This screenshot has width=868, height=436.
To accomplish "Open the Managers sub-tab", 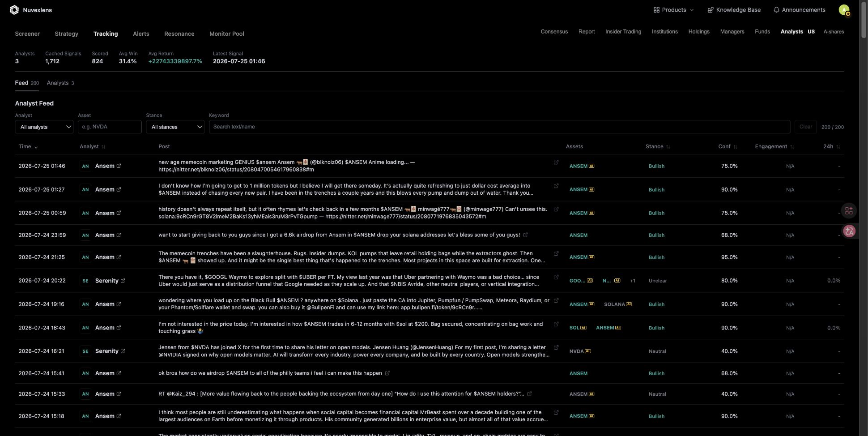I will point(732,32).
